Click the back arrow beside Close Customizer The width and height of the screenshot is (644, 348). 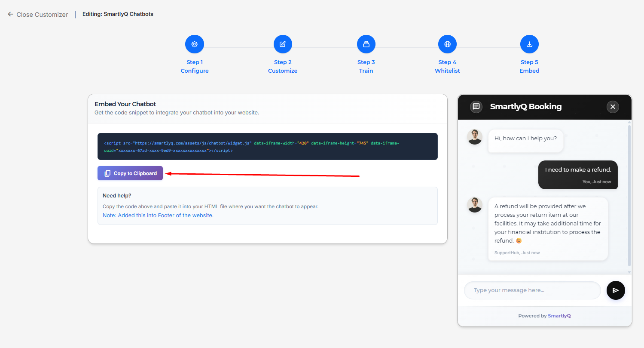(x=11, y=14)
